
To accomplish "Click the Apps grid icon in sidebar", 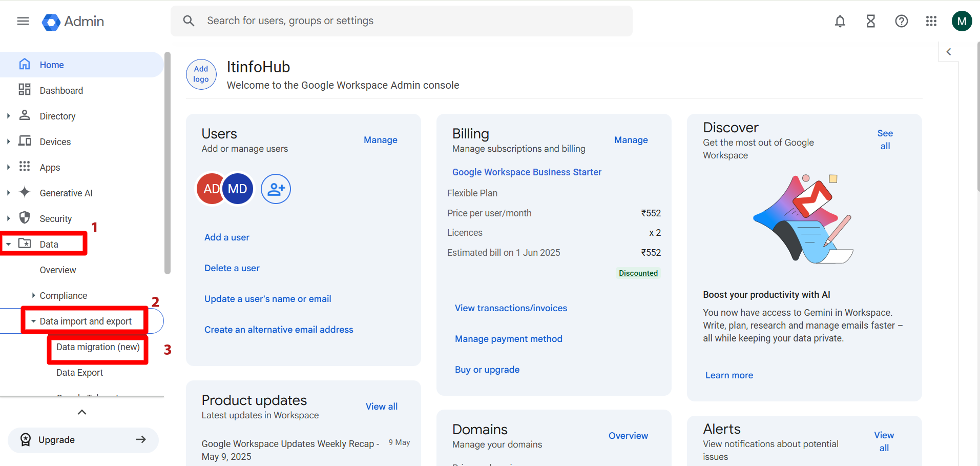I will (x=24, y=166).
